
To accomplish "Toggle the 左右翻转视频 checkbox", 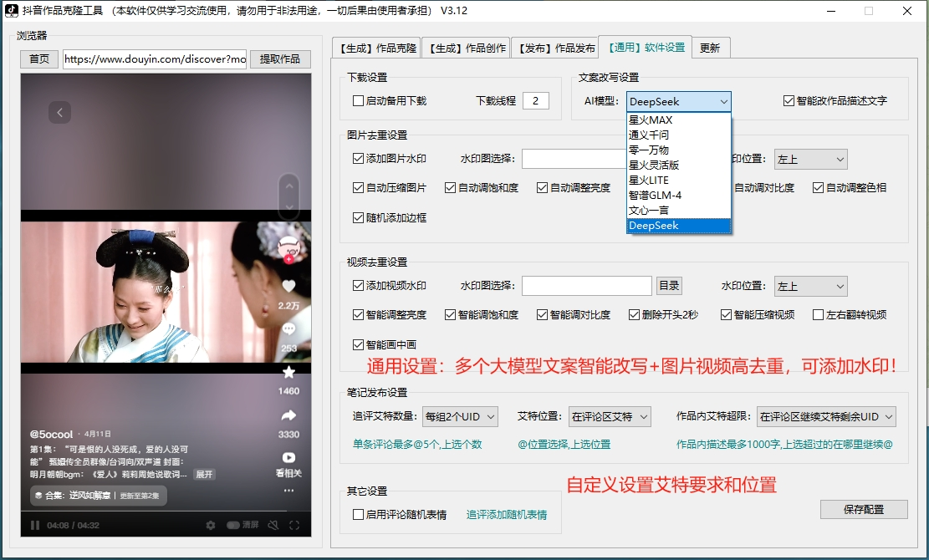I will [819, 315].
